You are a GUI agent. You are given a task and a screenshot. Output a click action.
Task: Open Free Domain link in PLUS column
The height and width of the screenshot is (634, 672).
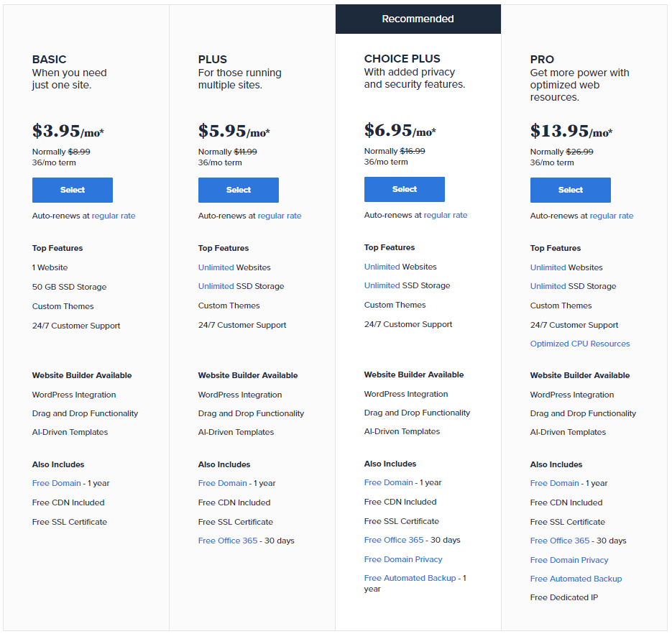point(222,483)
